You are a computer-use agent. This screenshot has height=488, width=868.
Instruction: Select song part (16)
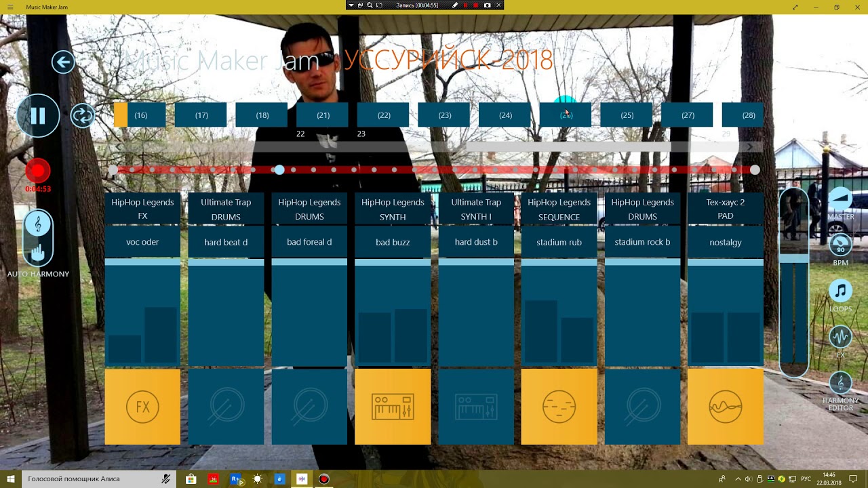(140, 115)
